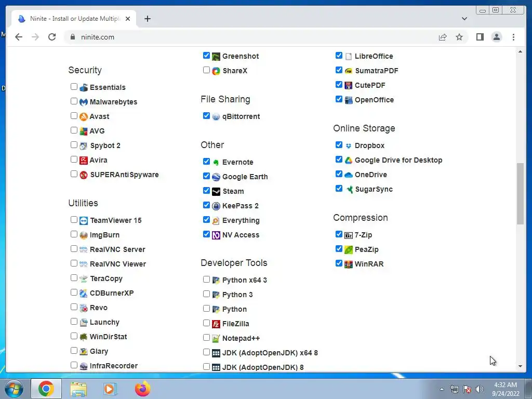Image resolution: width=532 pixels, height=399 pixels.
Task: Open a new browser tab
Action: pyautogui.click(x=147, y=19)
